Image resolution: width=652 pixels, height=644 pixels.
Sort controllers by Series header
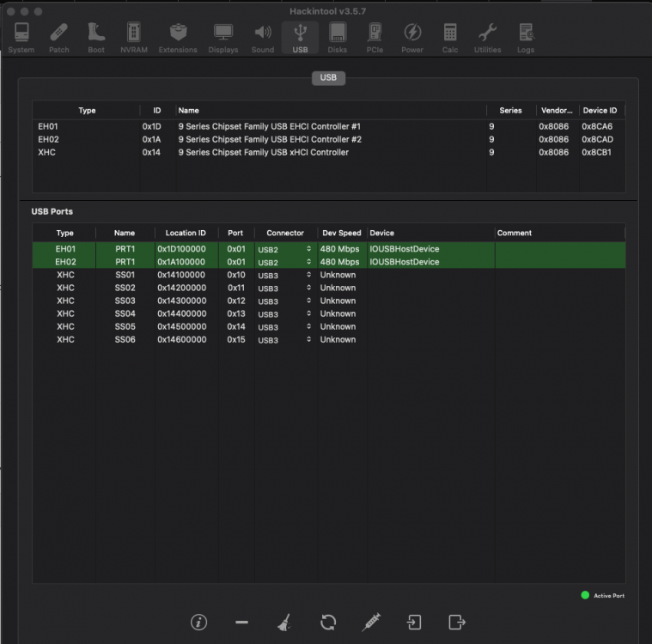click(x=510, y=111)
